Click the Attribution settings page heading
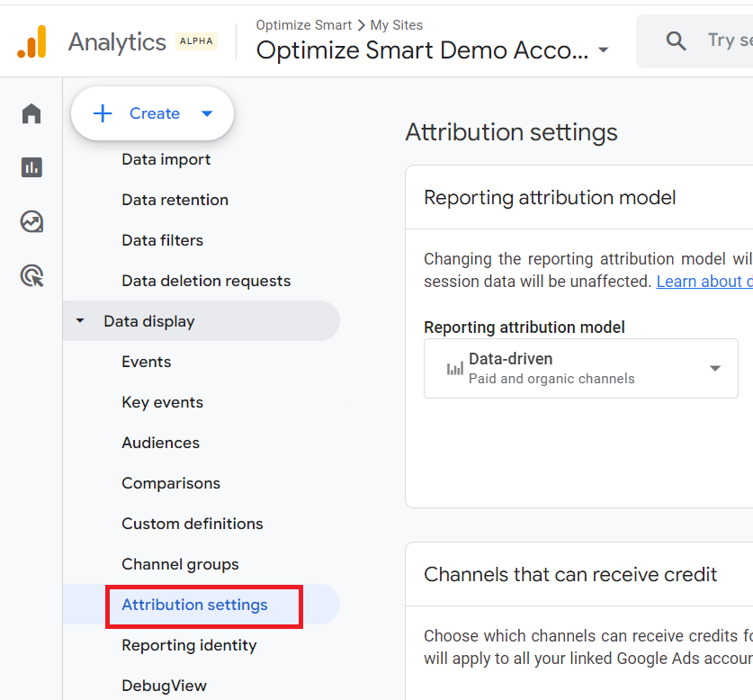 point(511,132)
